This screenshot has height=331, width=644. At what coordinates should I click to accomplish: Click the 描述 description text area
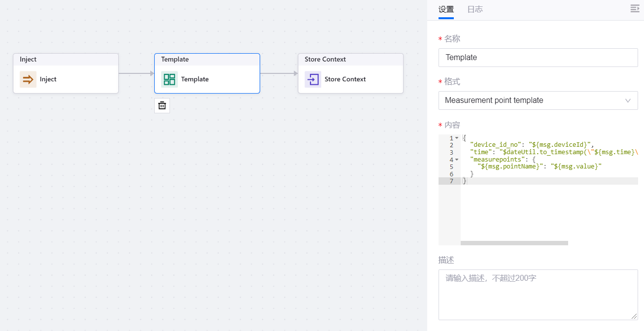click(538, 295)
